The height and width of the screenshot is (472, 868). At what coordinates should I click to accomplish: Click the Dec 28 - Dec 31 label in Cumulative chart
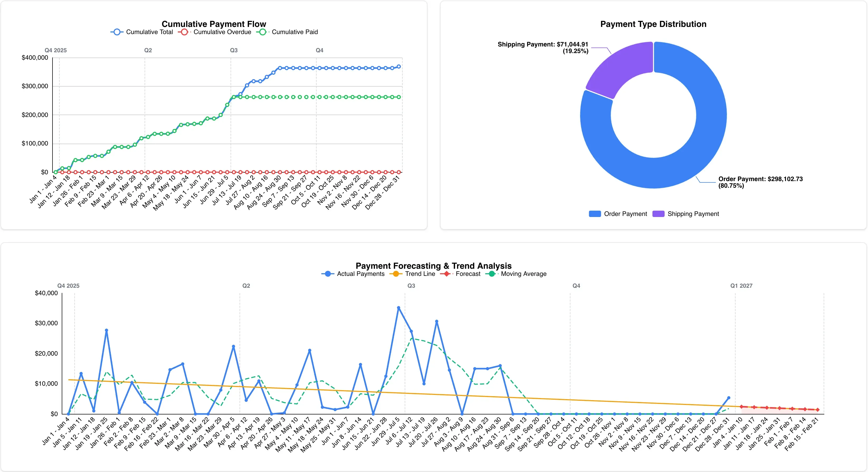pyautogui.click(x=383, y=192)
